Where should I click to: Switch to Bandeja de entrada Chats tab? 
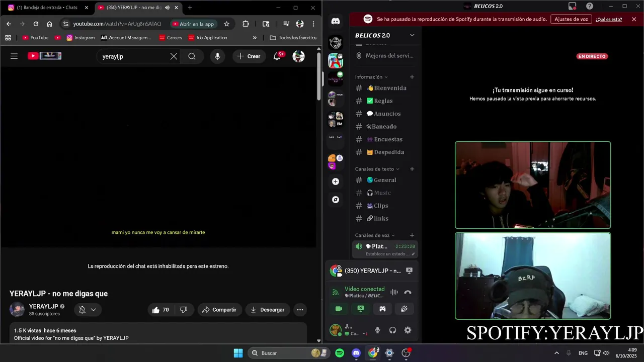(x=47, y=8)
